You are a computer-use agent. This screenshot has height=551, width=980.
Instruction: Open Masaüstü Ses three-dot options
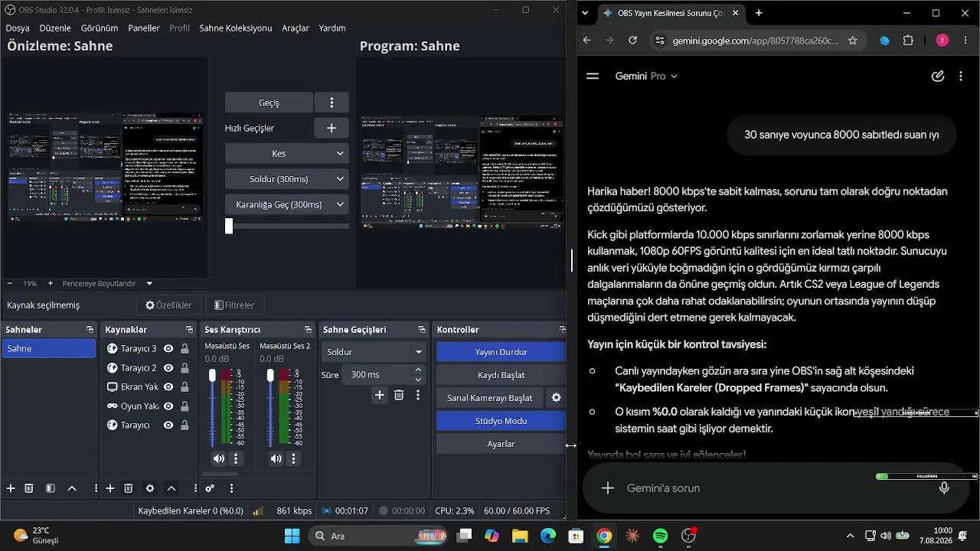click(x=236, y=458)
